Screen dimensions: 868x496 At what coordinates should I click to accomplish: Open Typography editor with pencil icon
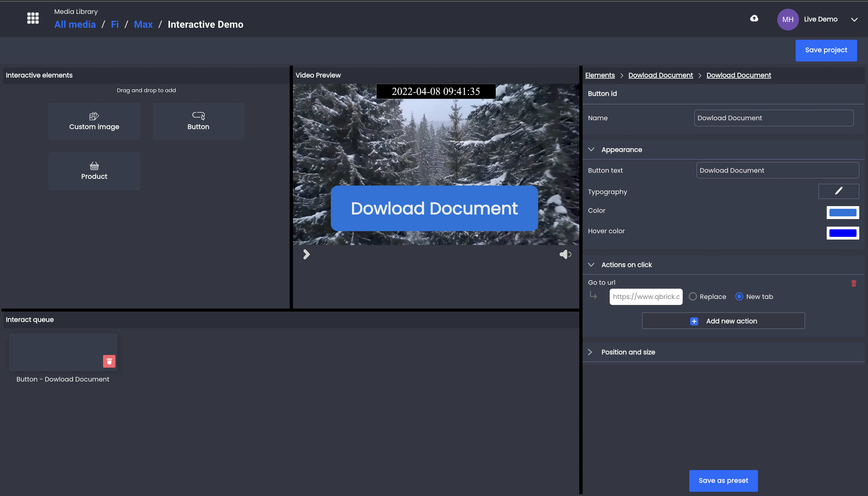tap(838, 191)
